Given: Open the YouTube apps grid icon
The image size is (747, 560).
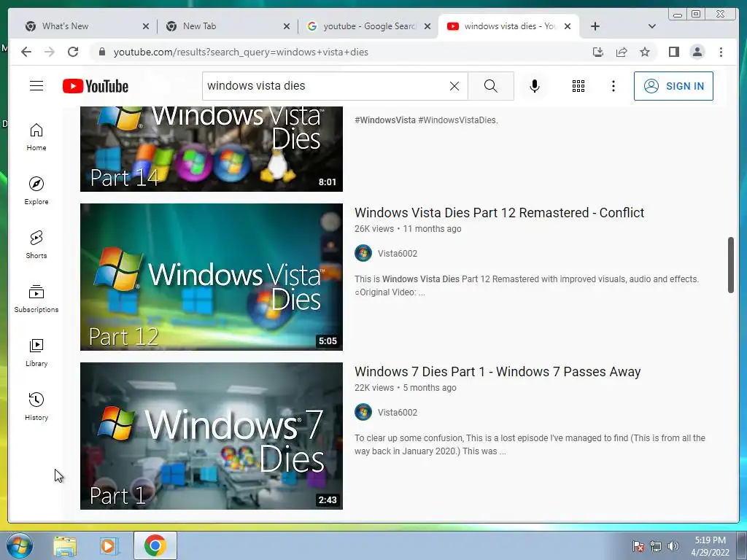Looking at the screenshot, I should click(578, 86).
